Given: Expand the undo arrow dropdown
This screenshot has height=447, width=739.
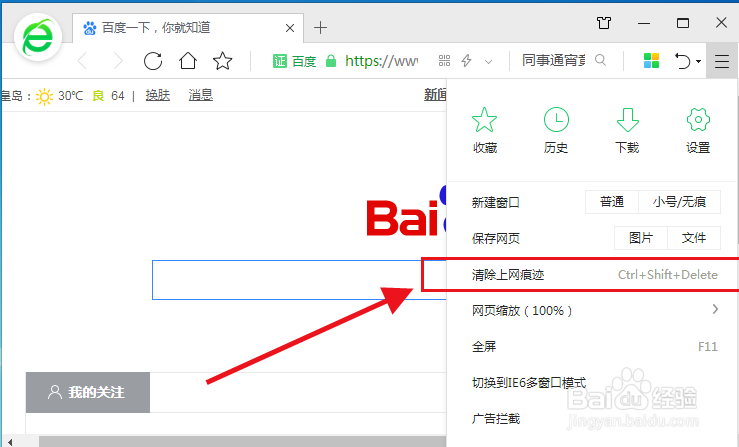Looking at the screenshot, I should 698,61.
